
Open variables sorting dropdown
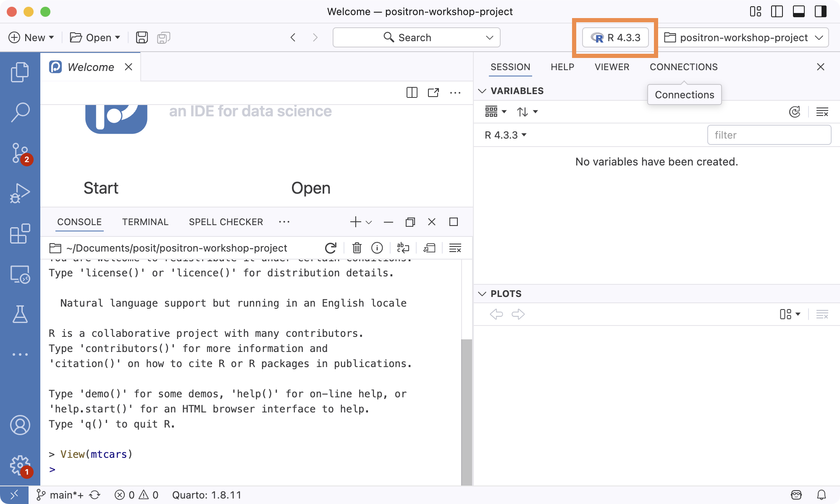pos(528,112)
